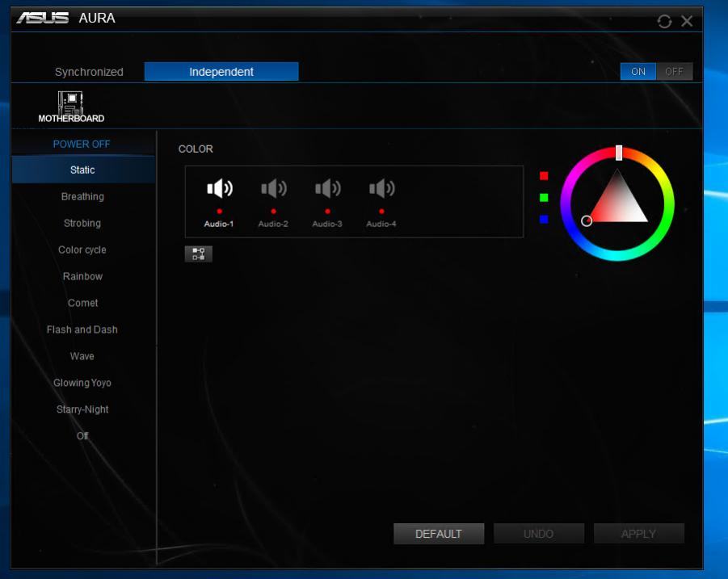The width and height of the screenshot is (728, 579).
Task: Pick the blue preset color swatch
Action: pos(544,219)
